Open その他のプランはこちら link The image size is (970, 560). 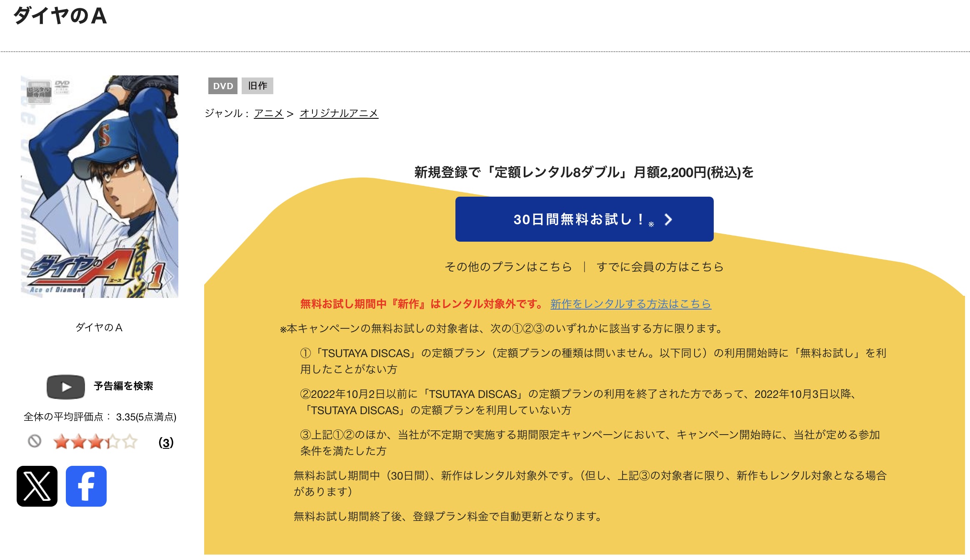tap(508, 267)
